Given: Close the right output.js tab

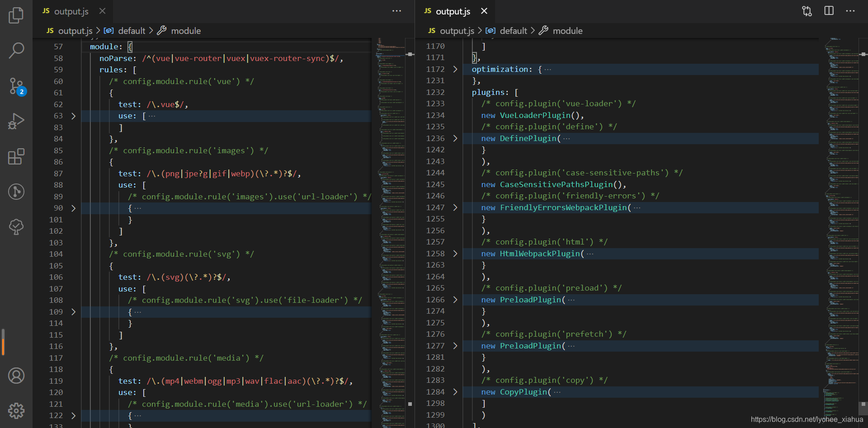Looking at the screenshot, I should (484, 11).
